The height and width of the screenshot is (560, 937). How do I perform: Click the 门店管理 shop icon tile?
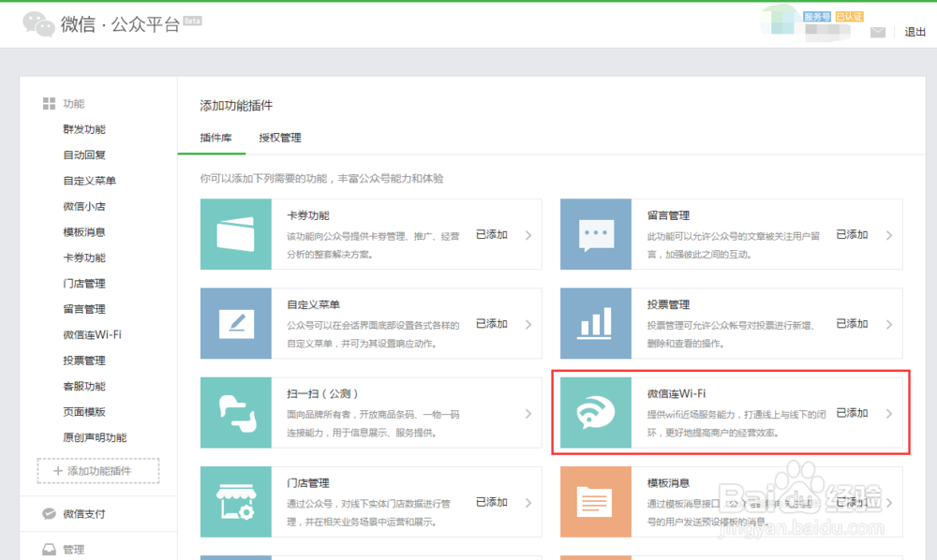click(236, 502)
